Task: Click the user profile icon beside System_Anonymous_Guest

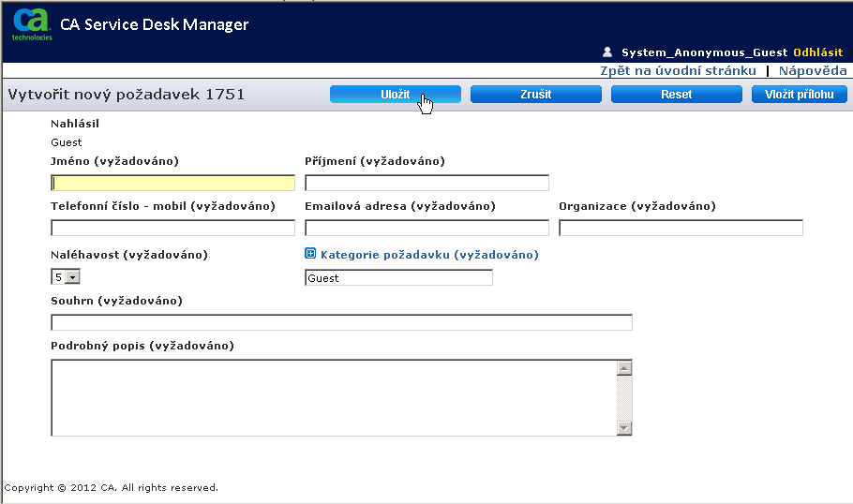Action: tap(607, 52)
